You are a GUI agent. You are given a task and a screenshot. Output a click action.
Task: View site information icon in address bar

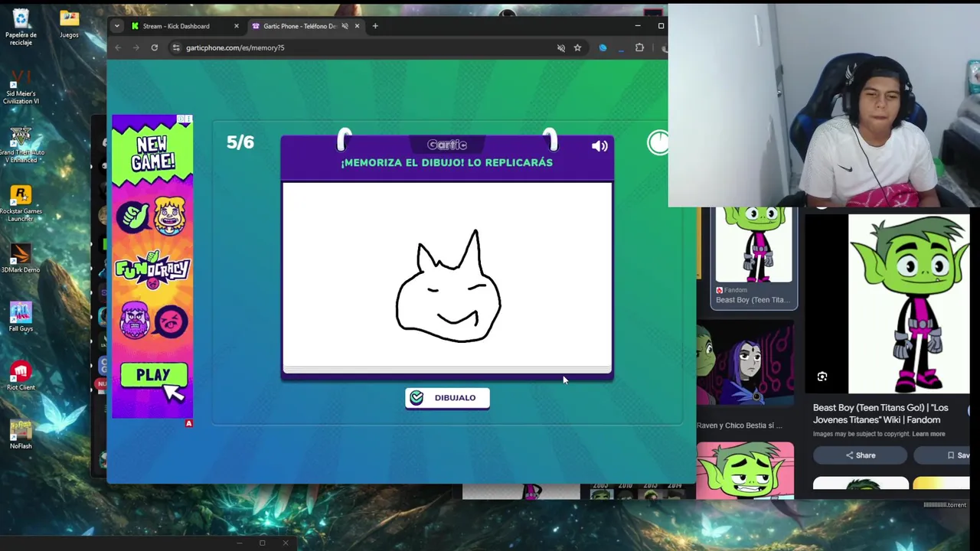[x=176, y=47]
